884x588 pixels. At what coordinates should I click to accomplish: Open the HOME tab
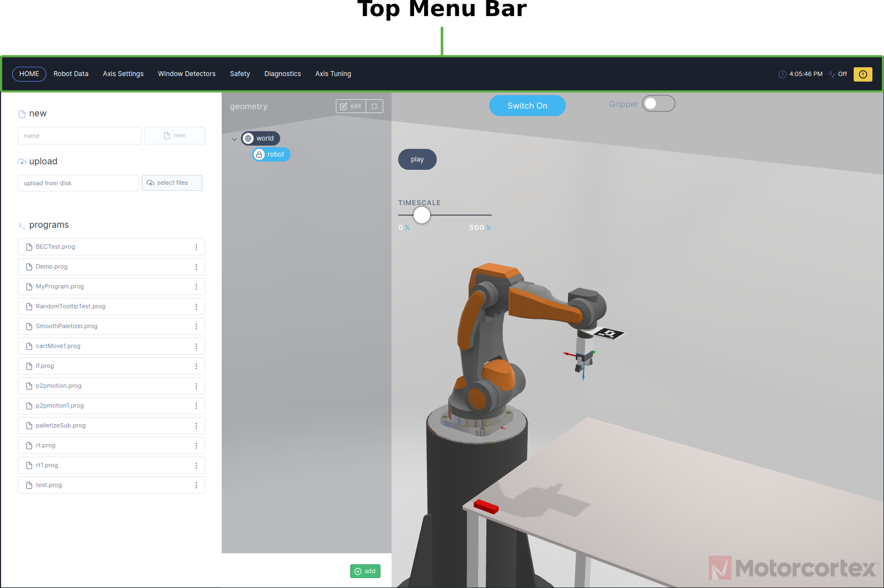coord(29,74)
